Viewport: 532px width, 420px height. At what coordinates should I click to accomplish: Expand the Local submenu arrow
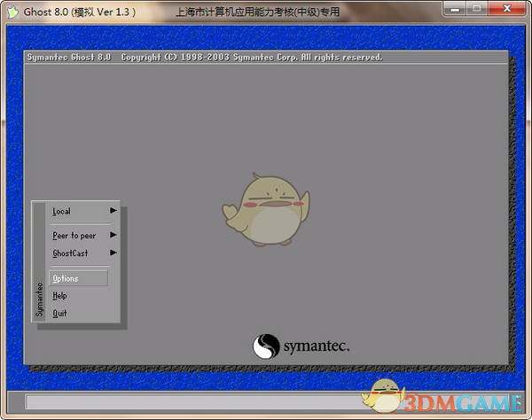(x=113, y=211)
